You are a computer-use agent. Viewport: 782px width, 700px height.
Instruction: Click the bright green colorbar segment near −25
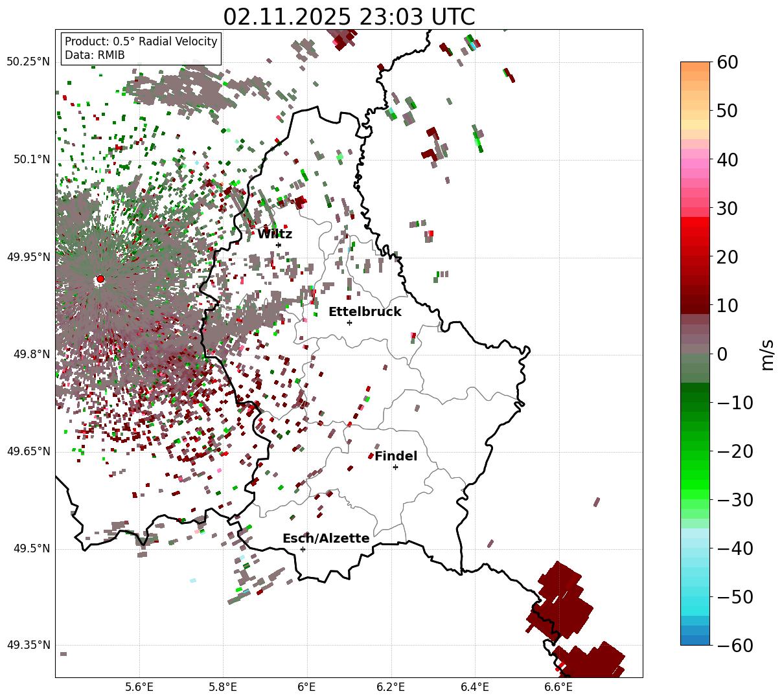pos(695,482)
